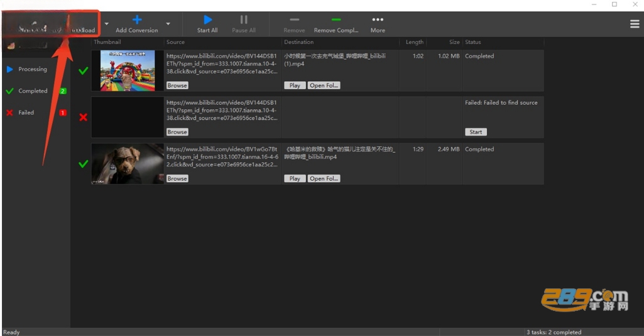Viewport: 644px width, 336px height.
Task: Maximize the application window
Action: pyautogui.click(x=614, y=4)
